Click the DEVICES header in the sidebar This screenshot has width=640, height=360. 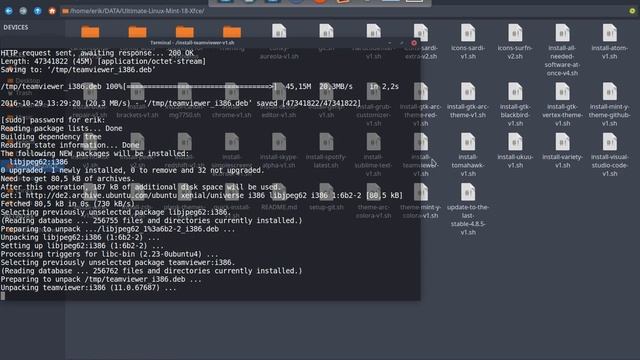(x=16, y=27)
